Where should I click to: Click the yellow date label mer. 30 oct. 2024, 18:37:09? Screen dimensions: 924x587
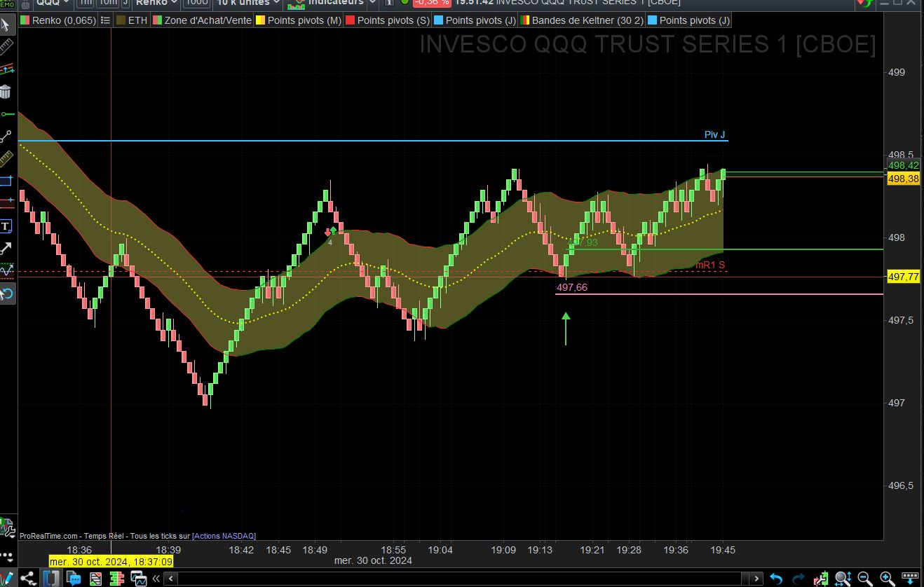111,561
